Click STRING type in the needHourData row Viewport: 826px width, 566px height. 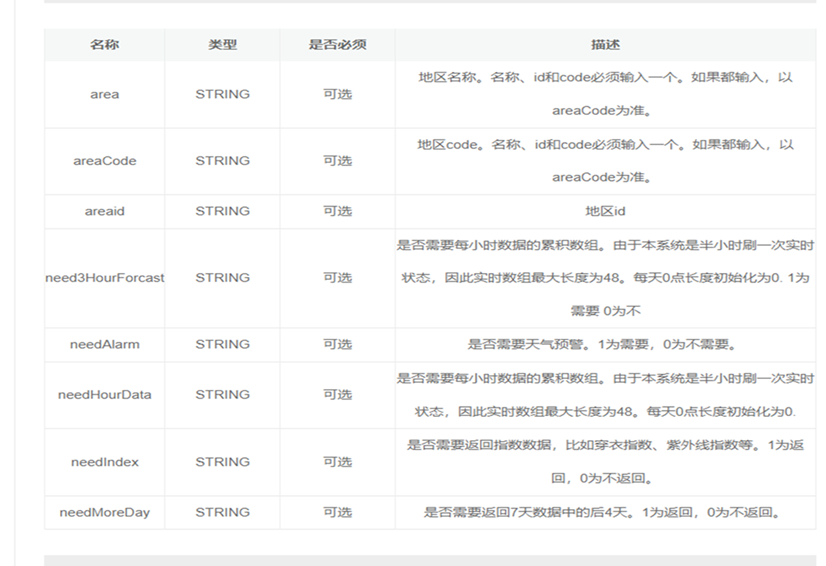pyautogui.click(x=222, y=395)
